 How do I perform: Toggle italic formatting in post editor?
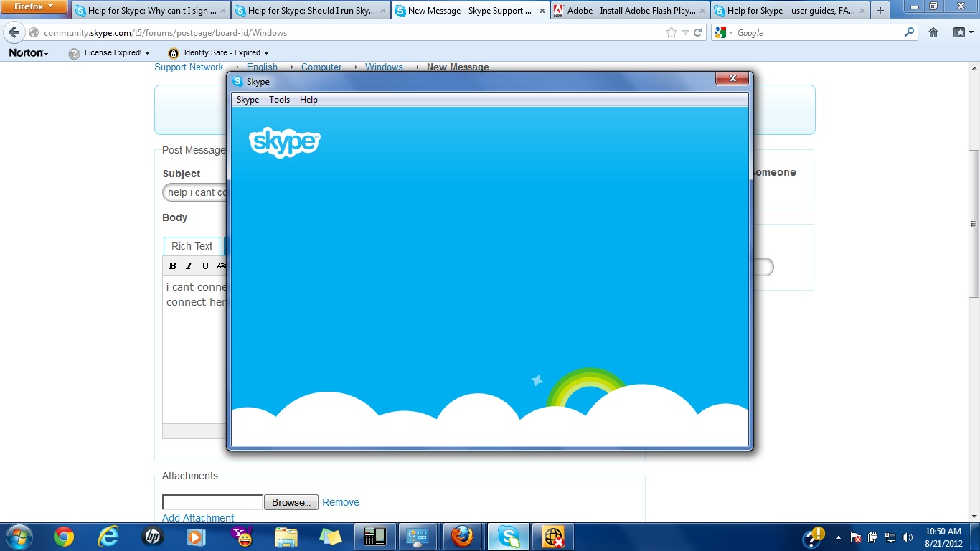pyautogui.click(x=189, y=265)
